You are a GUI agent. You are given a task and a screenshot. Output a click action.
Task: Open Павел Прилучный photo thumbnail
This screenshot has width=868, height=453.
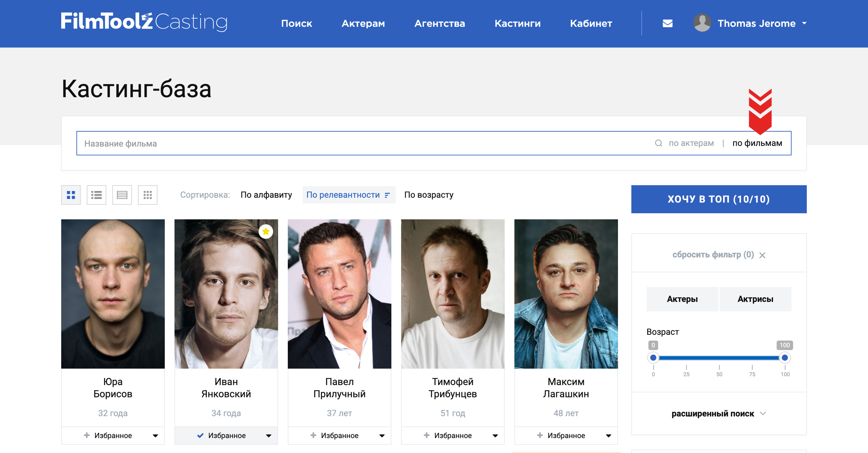click(x=339, y=294)
